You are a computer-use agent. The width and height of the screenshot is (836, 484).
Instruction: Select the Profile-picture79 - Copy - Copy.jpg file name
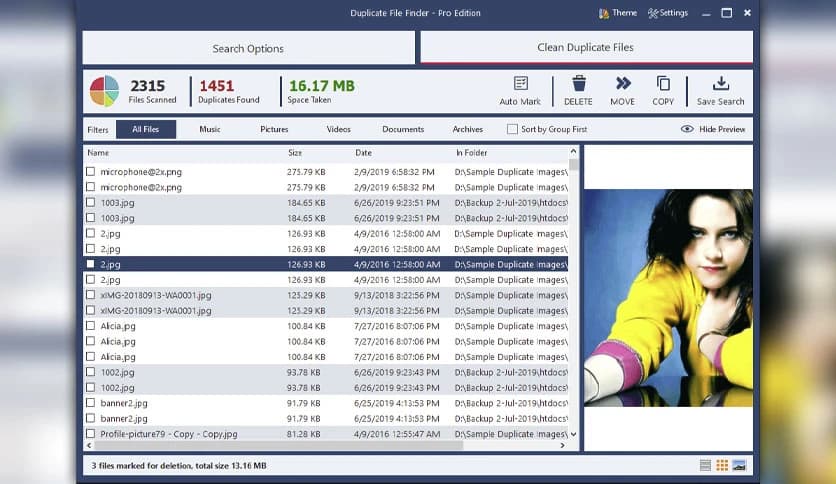(x=169, y=434)
